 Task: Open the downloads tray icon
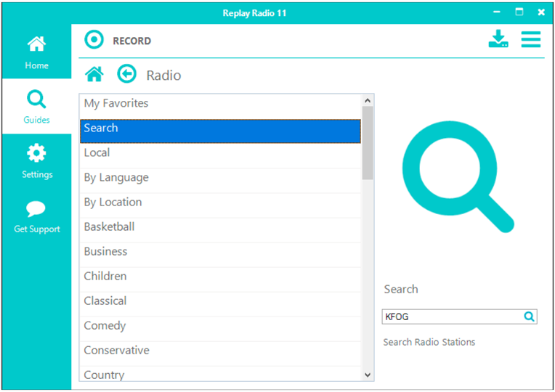pyautogui.click(x=498, y=39)
